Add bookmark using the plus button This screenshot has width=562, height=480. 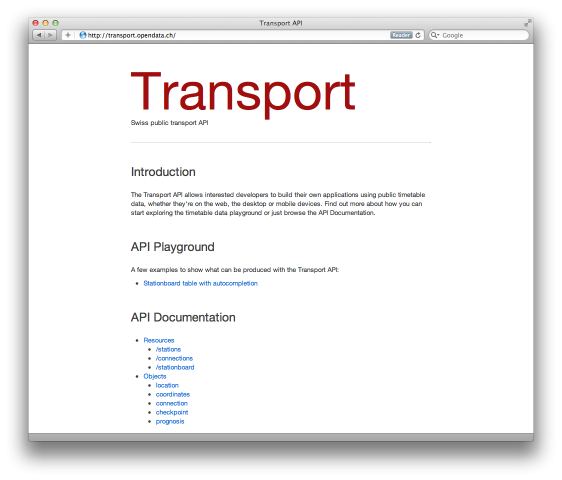(x=68, y=35)
